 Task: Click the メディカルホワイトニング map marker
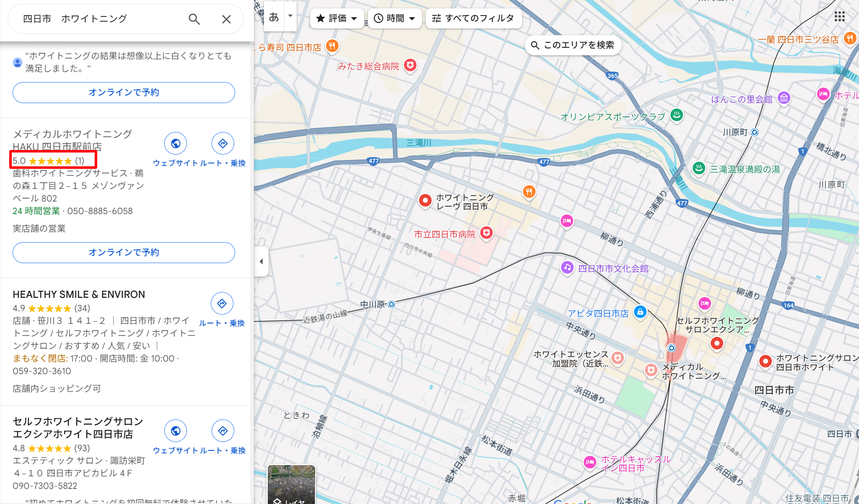651,370
